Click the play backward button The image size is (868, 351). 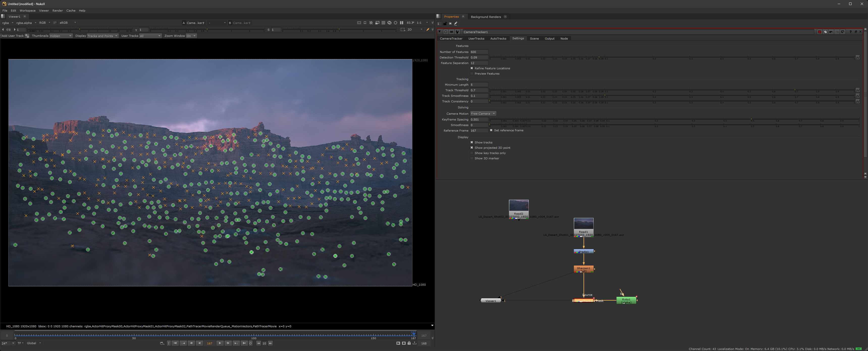pos(199,344)
